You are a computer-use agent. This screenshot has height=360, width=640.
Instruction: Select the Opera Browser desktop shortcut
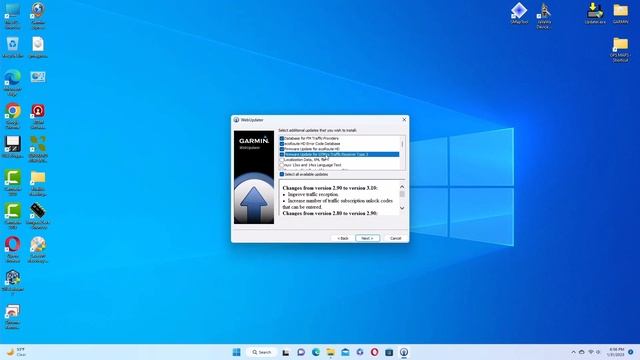[x=13, y=249]
